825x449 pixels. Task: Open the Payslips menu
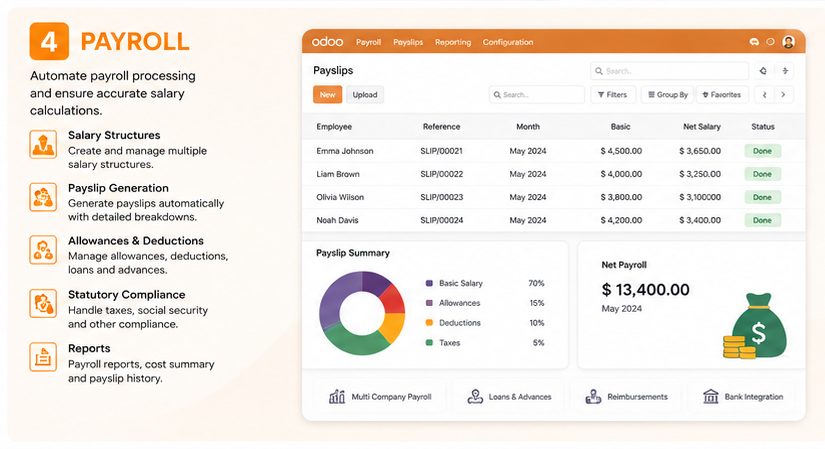(408, 42)
